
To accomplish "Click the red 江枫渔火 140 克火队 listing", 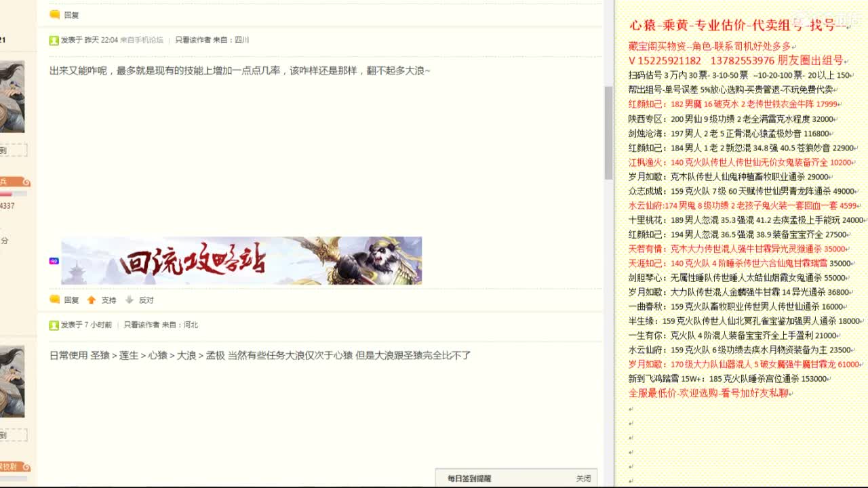I will [x=740, y=163].
